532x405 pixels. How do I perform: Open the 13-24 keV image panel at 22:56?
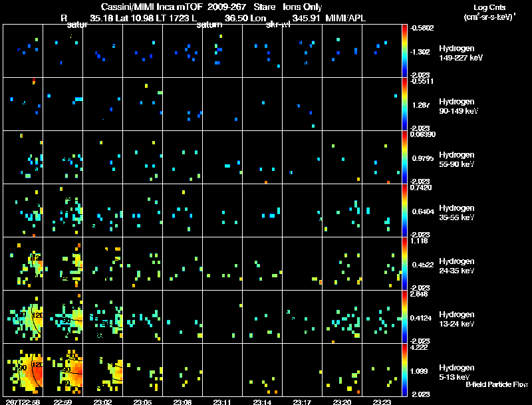[23, 317]
